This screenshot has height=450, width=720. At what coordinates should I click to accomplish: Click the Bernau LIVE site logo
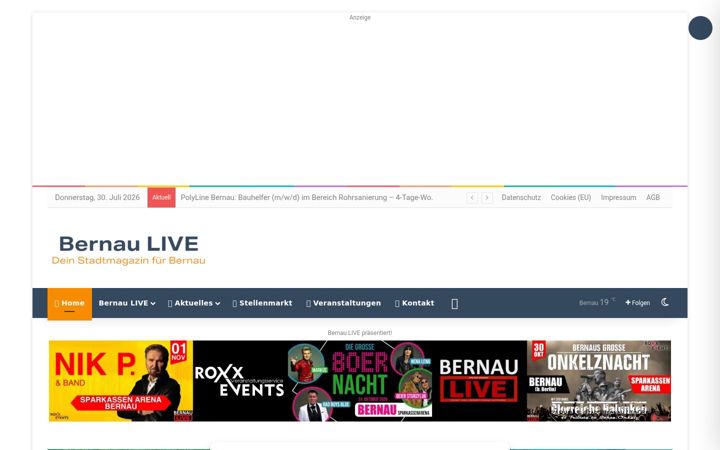[129, 250]
